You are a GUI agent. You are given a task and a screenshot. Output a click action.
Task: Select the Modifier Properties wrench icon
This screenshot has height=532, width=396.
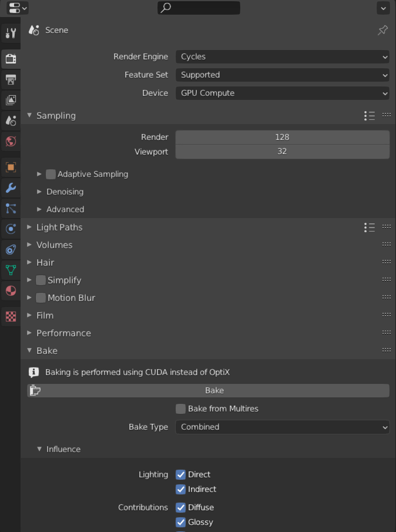click(x=11, y=188)
